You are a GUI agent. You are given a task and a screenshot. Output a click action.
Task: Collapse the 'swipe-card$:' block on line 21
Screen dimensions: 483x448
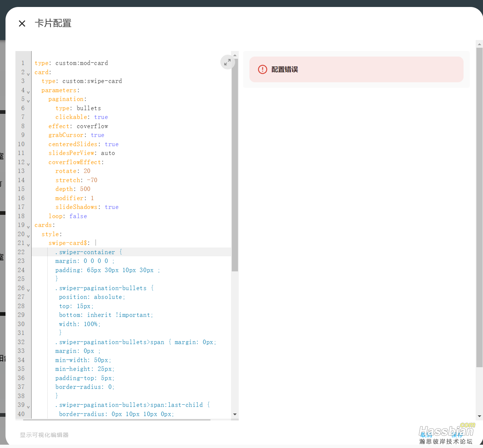pyautogui.click(x=28, y=245)
